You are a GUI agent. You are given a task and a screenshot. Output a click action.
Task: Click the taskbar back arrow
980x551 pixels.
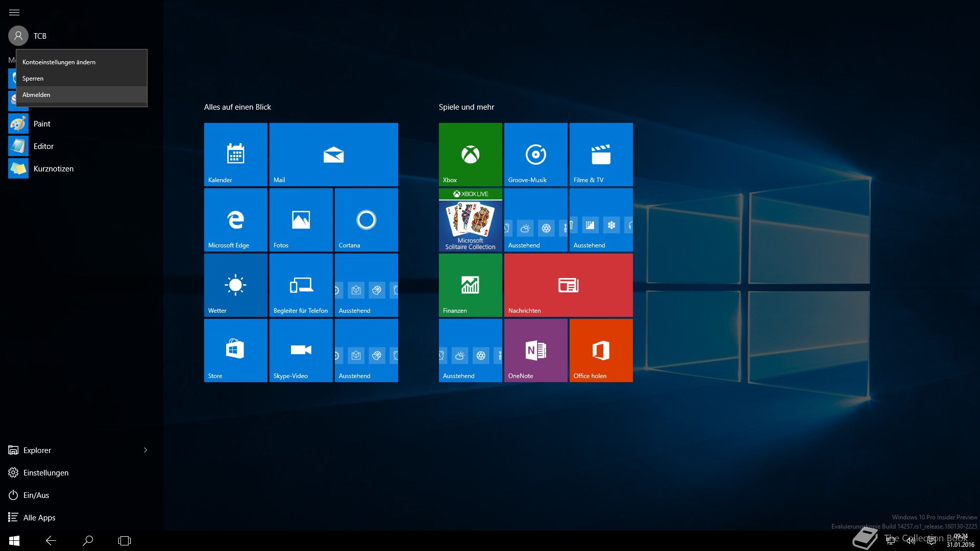pyautogui.click(x=51, y=541)
